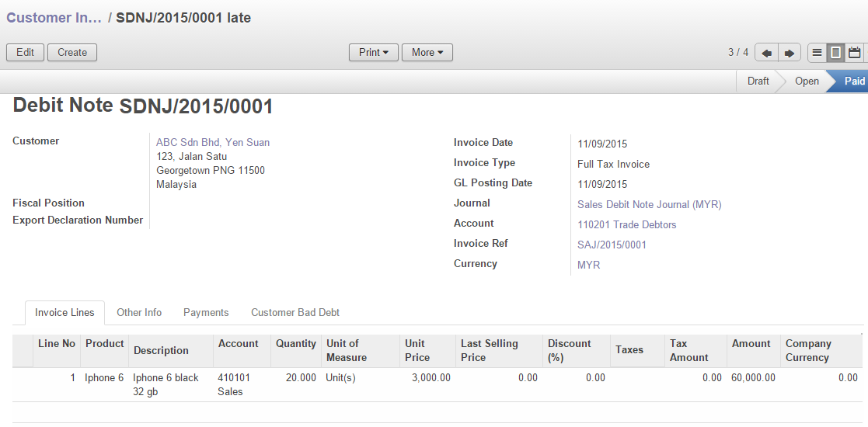Viewport: 868px width, 427px height.
Task: Go to the previous record arrow
Action: 766,53
